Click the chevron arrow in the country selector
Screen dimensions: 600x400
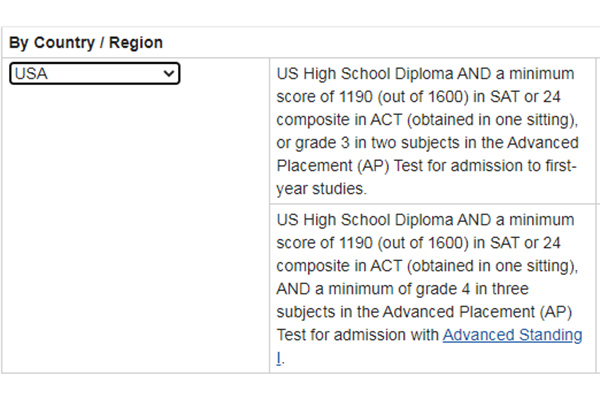point(168,73)
